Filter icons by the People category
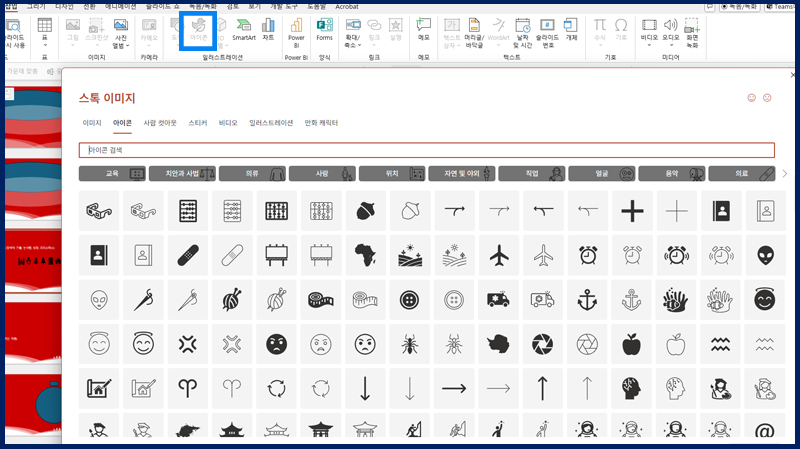The image size is (800, 449). 322,173
